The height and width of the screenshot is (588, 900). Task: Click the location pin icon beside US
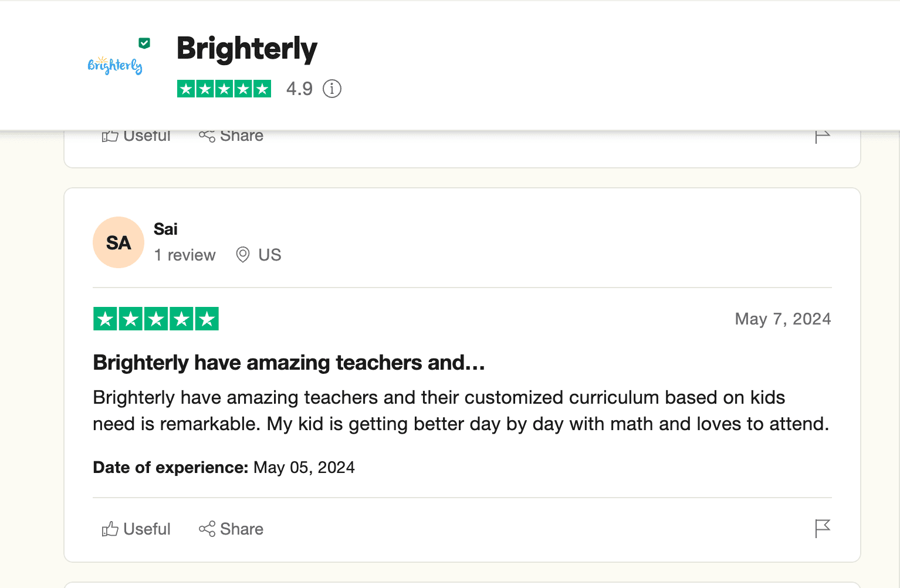[242, 255]
